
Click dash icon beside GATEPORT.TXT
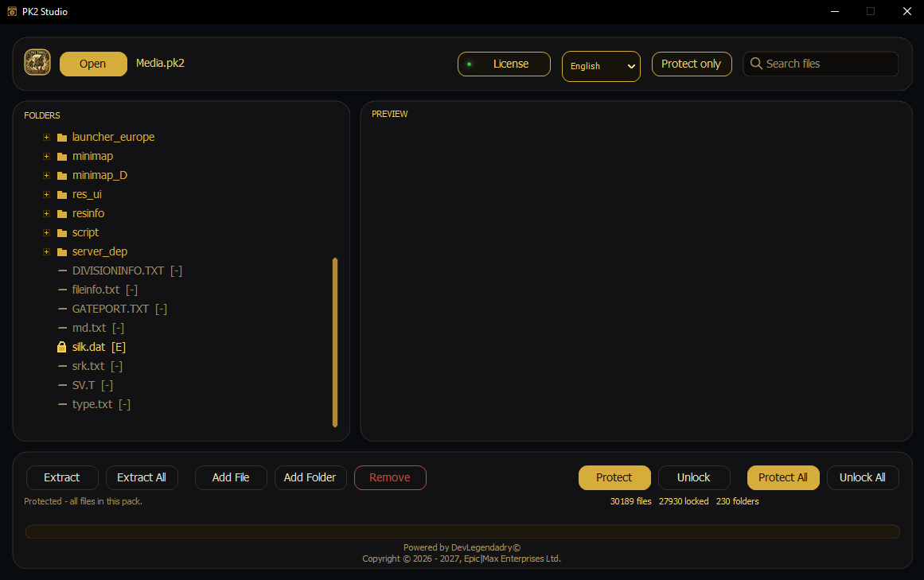(x=62, y=309)
